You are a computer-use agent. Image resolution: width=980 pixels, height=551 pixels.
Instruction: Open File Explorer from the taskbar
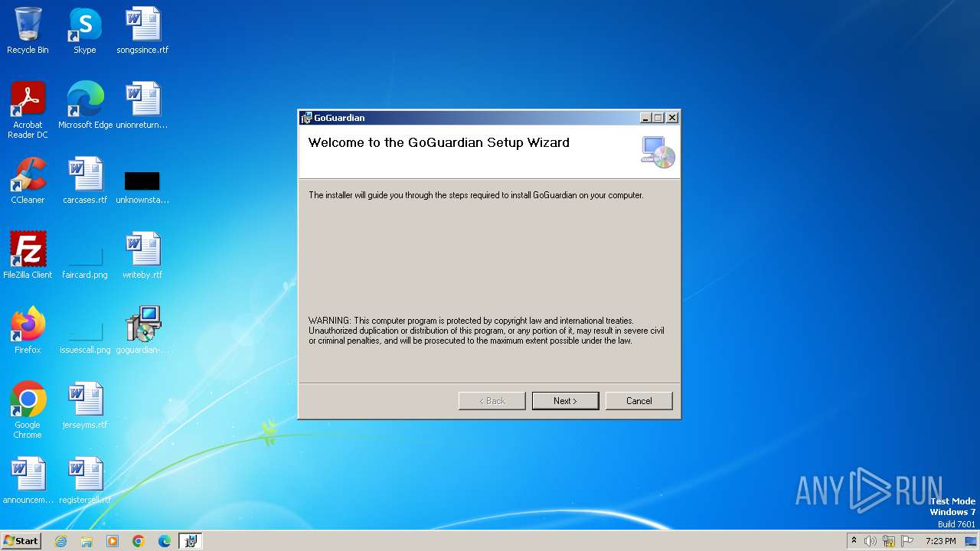click(x=87, y=541)
